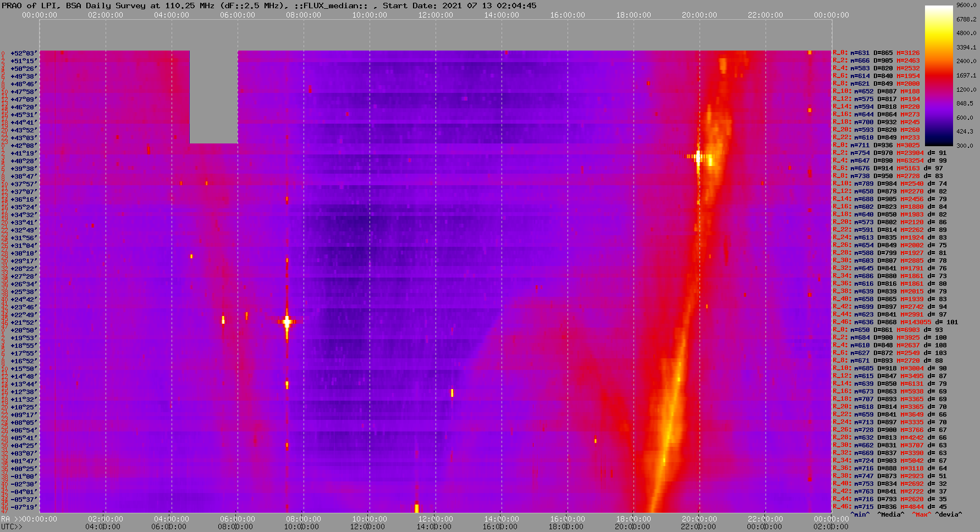Image resolution: width=980 pixels, height=532 pixels.
Task: Click the color scale gradient bar
Action: 939,75
